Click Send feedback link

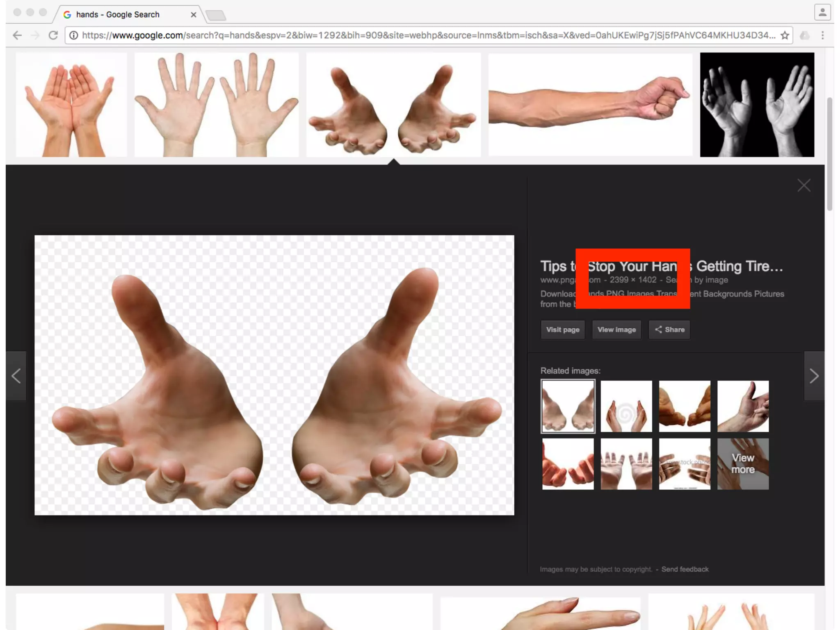(685, 569)
